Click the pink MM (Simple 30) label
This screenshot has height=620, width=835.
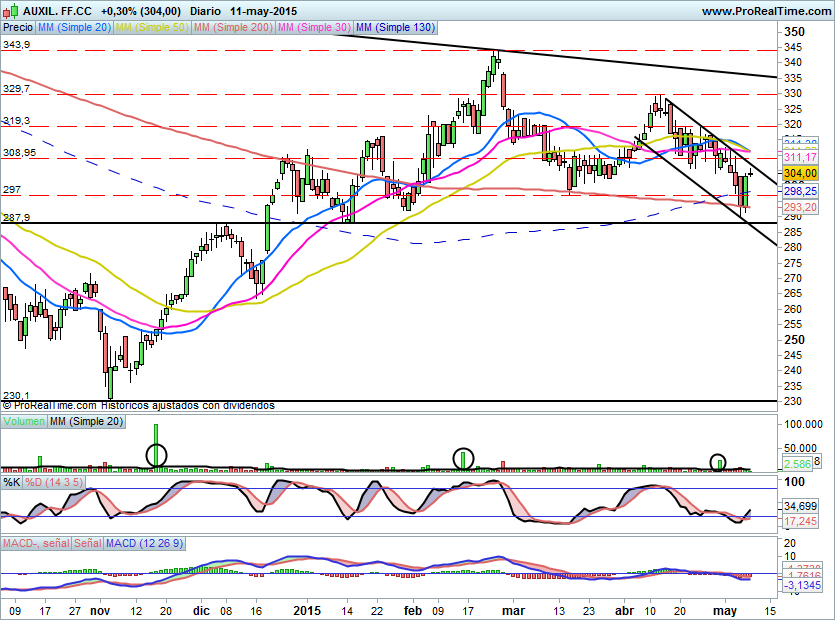[313, 28]
